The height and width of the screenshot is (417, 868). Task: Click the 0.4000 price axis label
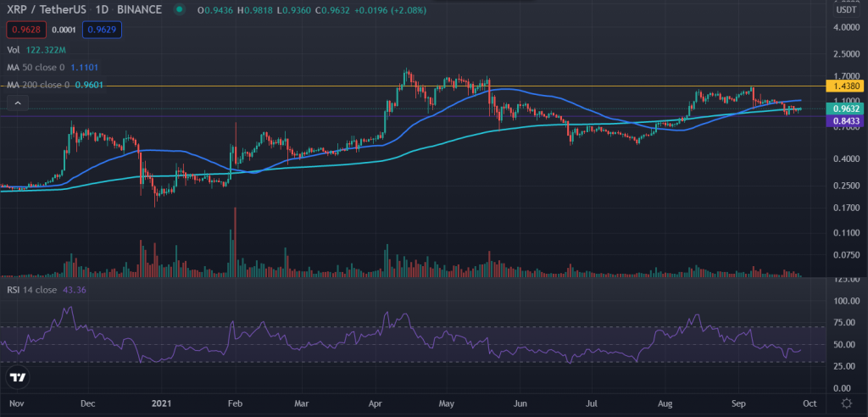[x=845, y=159]
